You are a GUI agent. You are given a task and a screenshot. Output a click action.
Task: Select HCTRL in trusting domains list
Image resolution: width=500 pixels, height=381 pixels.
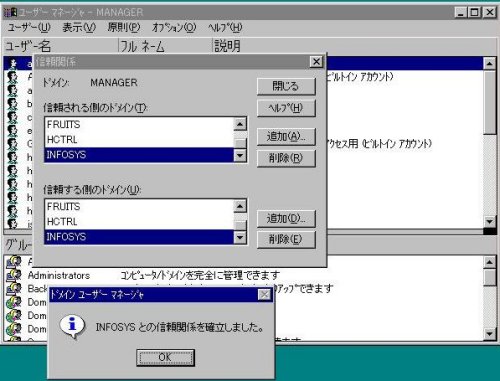tap(139, 222)
